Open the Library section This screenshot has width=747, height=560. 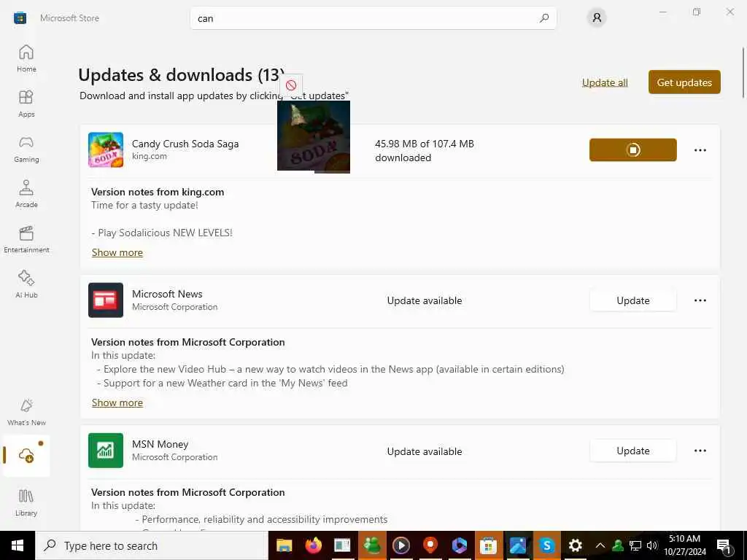point(26,502)
